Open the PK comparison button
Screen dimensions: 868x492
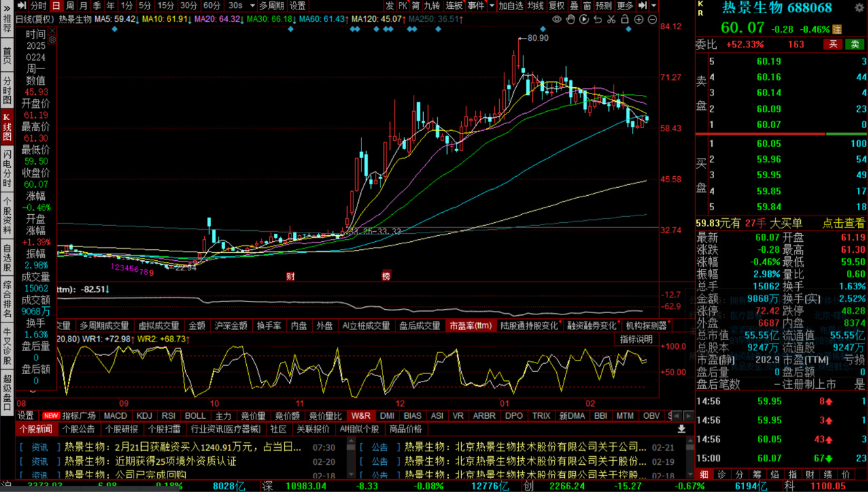(x=403, y=5)
